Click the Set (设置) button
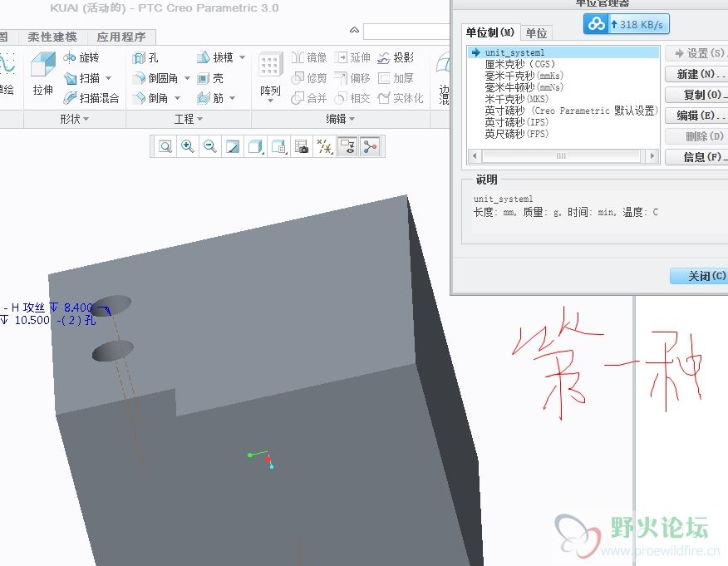 click(x=699, y=53)
